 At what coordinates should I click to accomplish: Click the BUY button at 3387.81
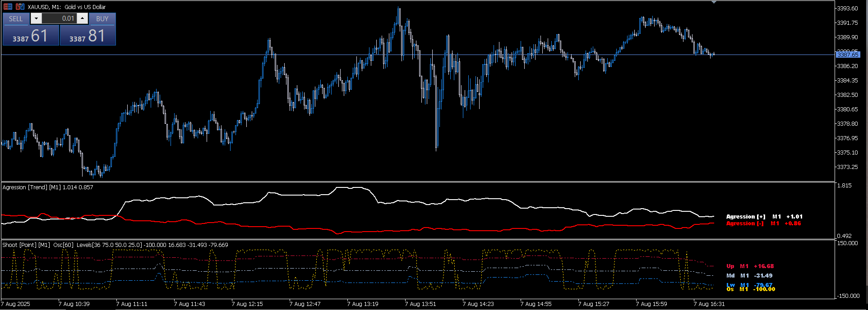(x=88, y=35)
